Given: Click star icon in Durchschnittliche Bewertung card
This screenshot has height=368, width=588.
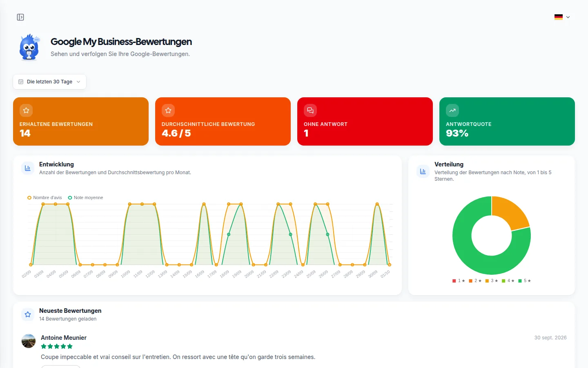Looking at the screenshot, I should coord(168,110).
